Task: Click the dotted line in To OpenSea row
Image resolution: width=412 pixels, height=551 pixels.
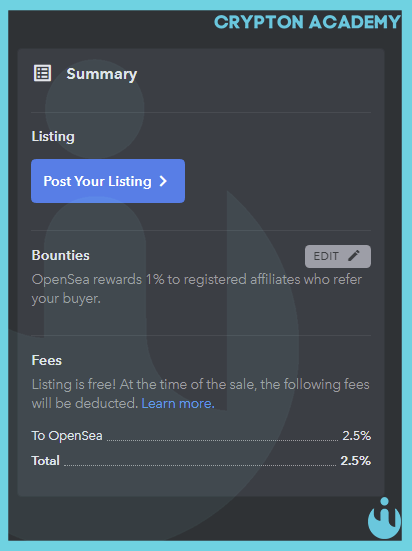Action: pos(222,440)
